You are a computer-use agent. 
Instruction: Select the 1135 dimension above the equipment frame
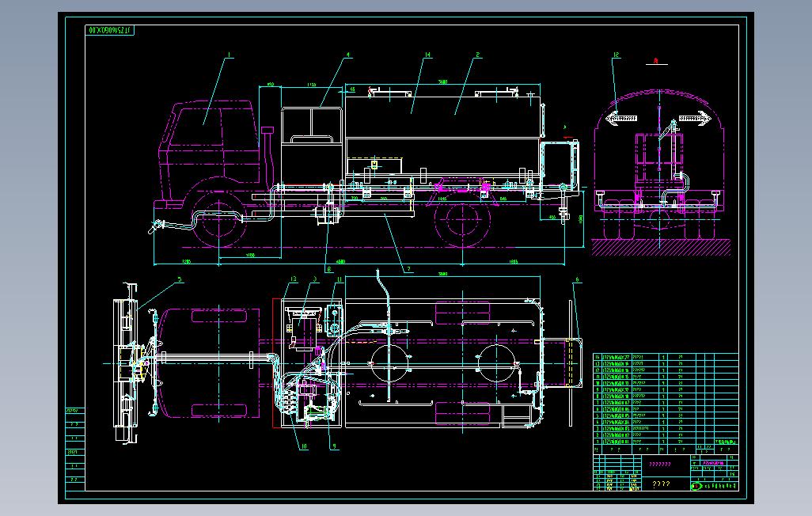point(311,84)
